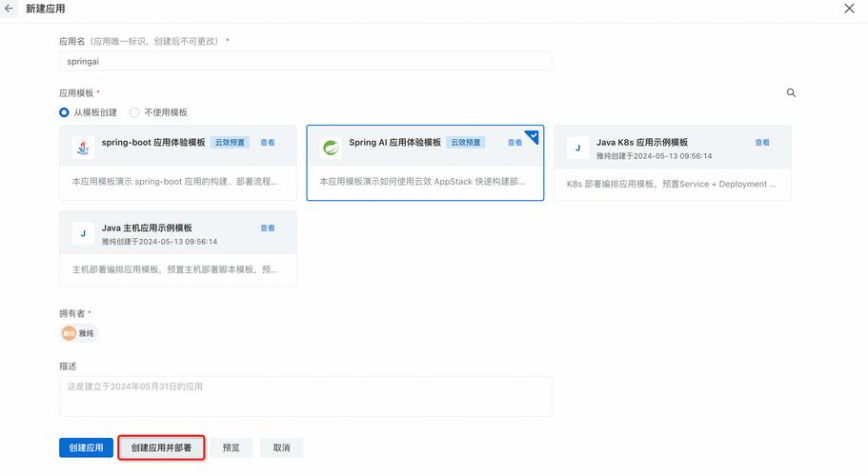Click the 取消 button
868x476 pixels.
[x=281, y=447]
